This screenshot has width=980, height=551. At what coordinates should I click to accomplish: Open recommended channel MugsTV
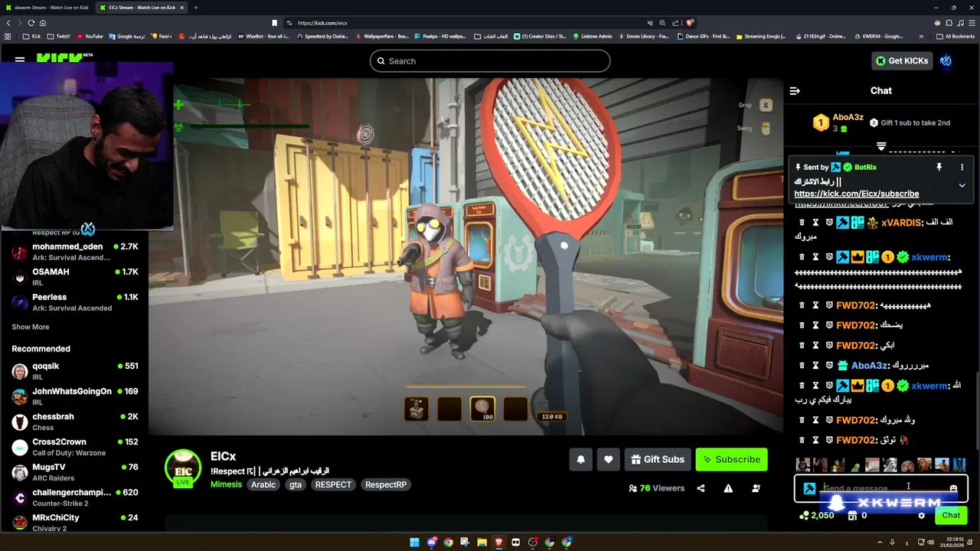(75, 472)
